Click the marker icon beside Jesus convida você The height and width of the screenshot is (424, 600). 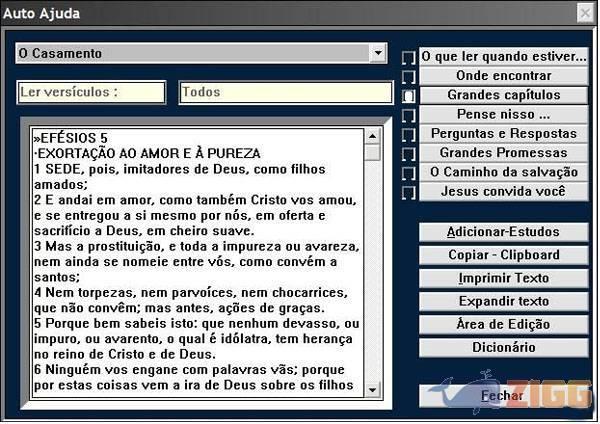408,192
